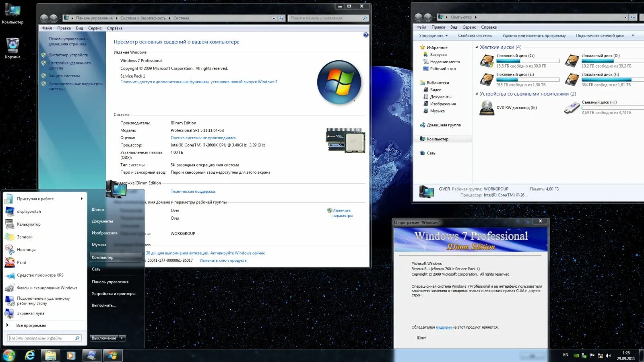Open Записки sticky notes from Start menu
Image resolution: width=644 pixels, height=362 pixels.
(25, 237)
